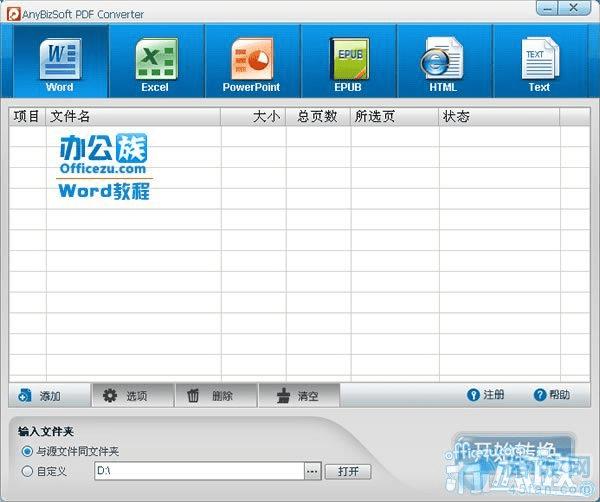Close the PDF Converter window
The image size is (600, 502).
[x=574, y=8]
